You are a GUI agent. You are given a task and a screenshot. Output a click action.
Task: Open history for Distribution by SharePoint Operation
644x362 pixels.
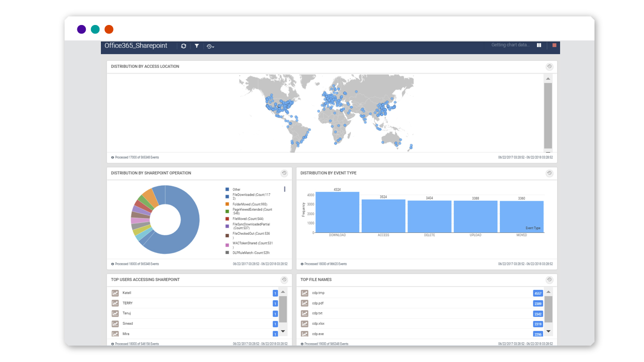click(284, 173)
